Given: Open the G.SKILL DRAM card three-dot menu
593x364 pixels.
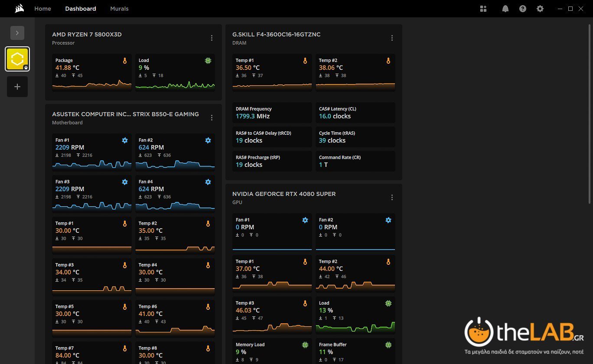Looking at the screenshot, I should pyautogui.click(x=392, y=38).
